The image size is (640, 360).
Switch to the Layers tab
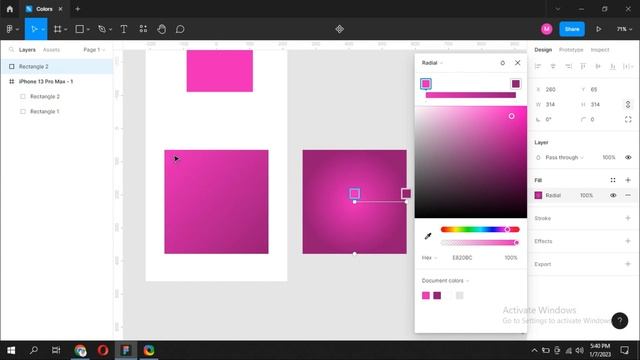(27, 49)
